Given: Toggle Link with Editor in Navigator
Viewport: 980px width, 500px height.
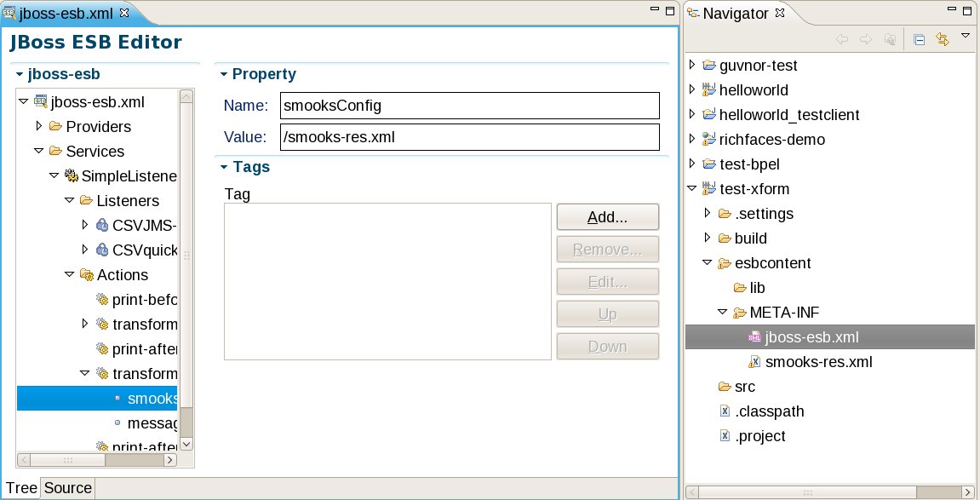Looking at the screenshot, I should click(x=942, y=39).
